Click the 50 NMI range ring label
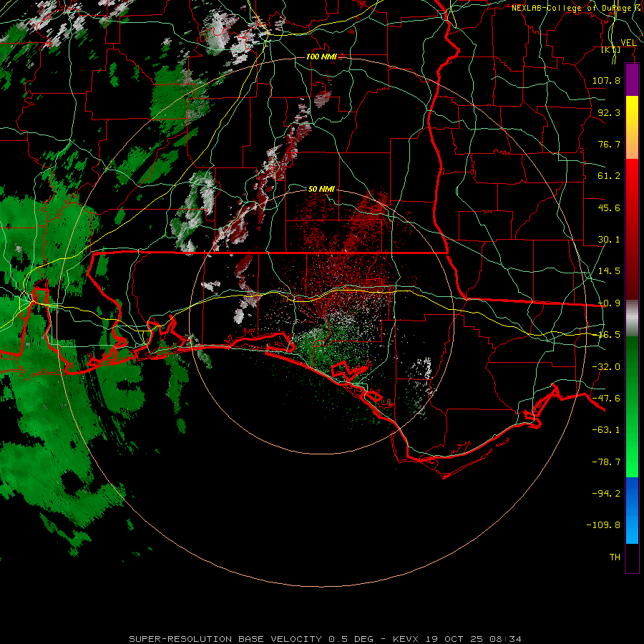 pyautogui.click(x=321, y=189)
